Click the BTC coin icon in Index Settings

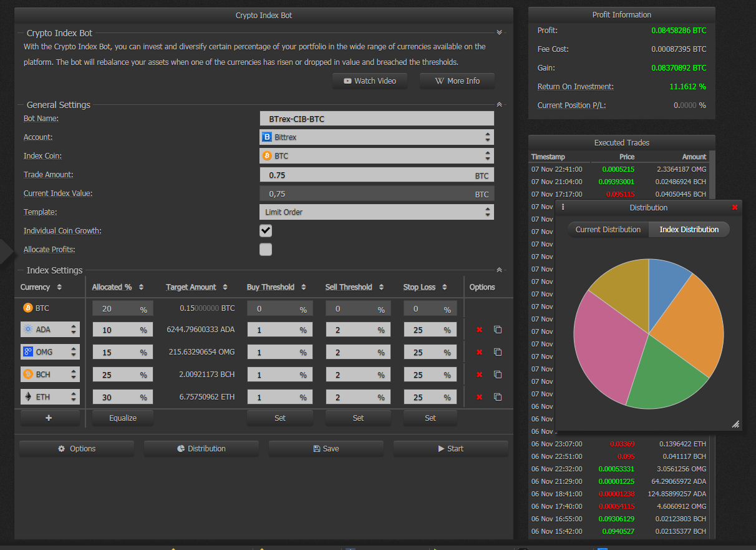[x=27, y=308]
